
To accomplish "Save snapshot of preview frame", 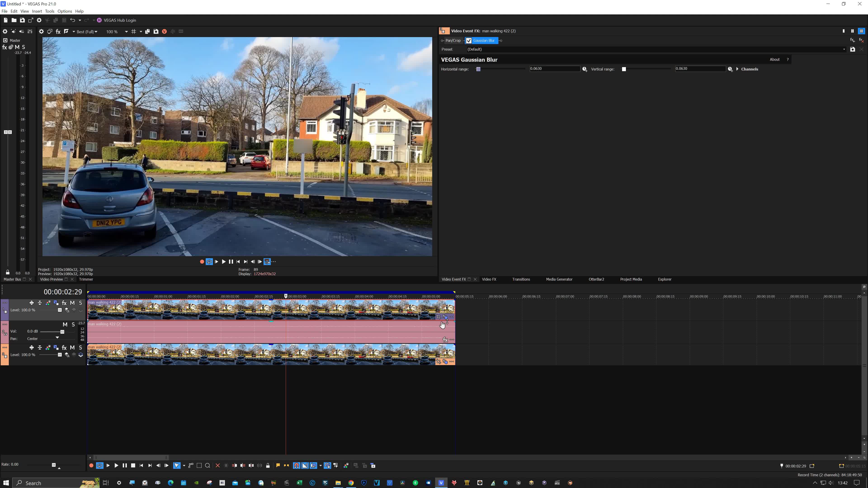I will 156,31.
